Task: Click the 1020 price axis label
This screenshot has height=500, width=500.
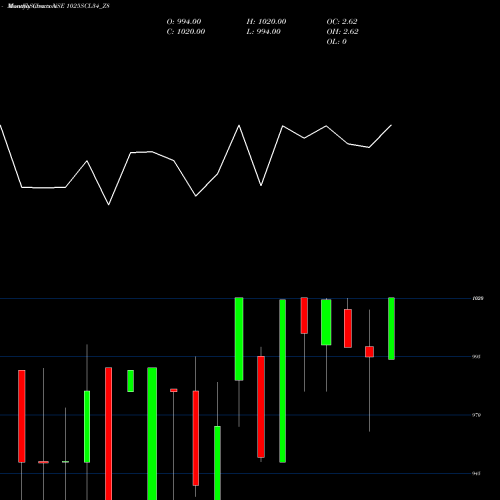Action: point(478,298)
